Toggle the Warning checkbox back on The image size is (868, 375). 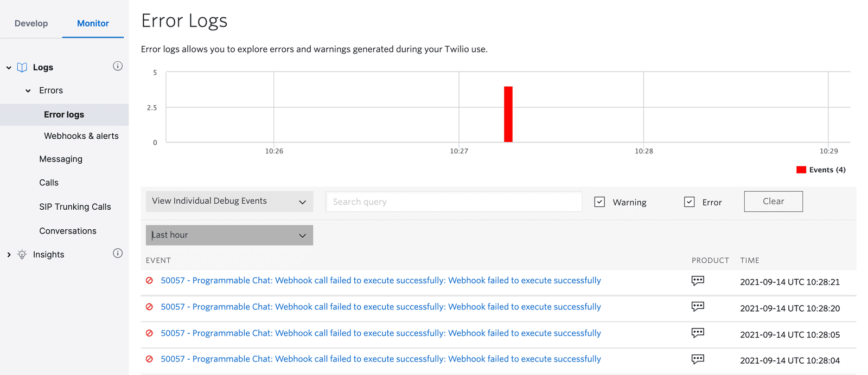(599, 201)
